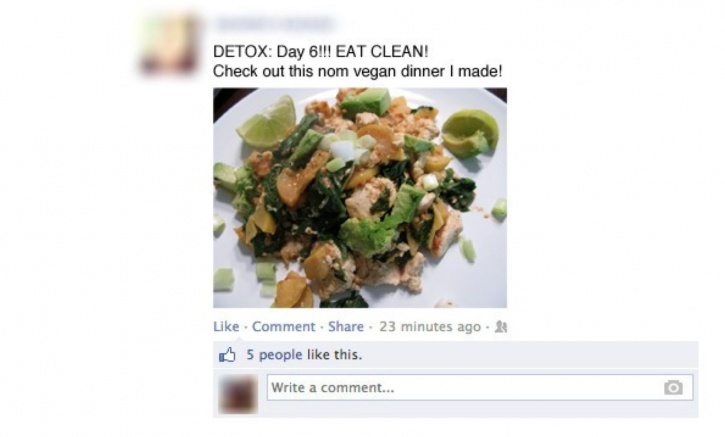Focus the 'Write a comment...' field
Image resolution: width=725 pixels, height=437 pixels.
click(x=480, y=388)
